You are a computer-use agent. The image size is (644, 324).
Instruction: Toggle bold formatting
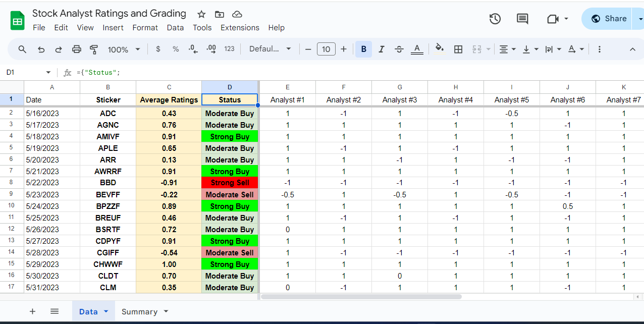(x=363, y=49)
